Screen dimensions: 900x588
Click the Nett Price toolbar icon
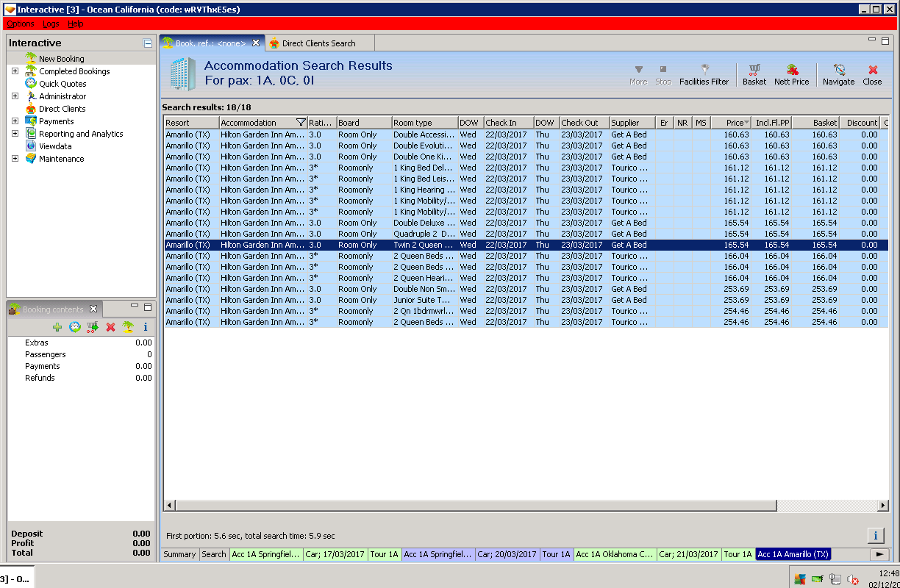pyautogui.click(x=791, y=74)
